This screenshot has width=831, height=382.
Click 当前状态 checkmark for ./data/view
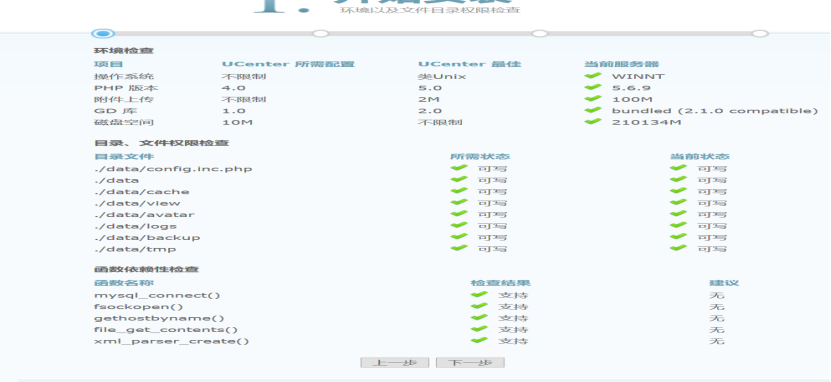[678, 202]
